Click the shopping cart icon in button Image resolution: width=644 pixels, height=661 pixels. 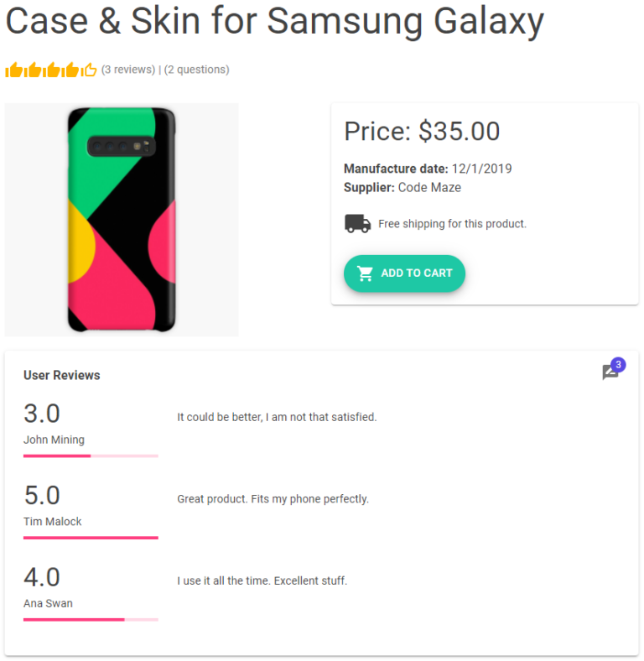pyautogui.click(x=365, y=273)
